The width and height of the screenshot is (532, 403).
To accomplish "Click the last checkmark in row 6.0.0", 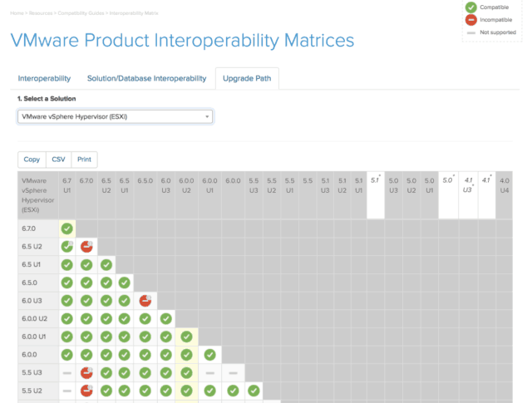I will [207, 354].
